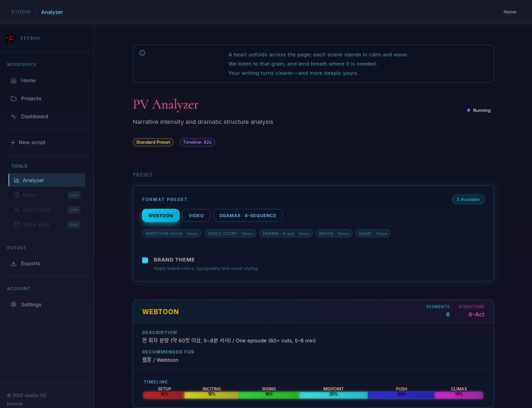The image size is (532, 408).
Task: Click the Home icon under Workspace
Action: (x=13, y=80)
